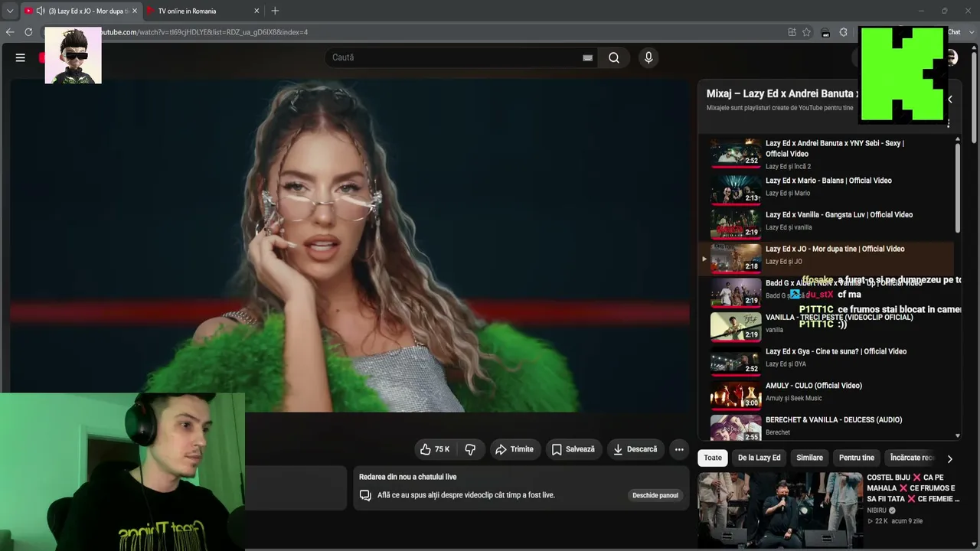Click the main video player
Screen dimensions: 980x551
coord(350,246)
